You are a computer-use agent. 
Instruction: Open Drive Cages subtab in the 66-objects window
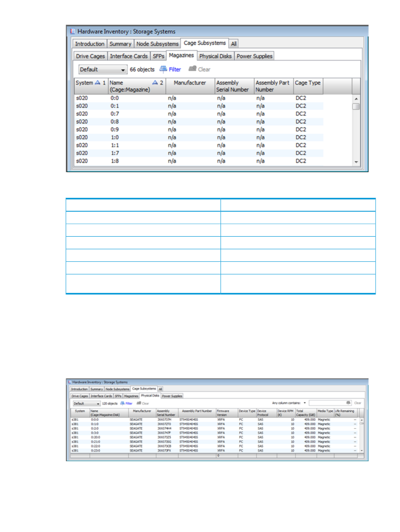(91, 56)
